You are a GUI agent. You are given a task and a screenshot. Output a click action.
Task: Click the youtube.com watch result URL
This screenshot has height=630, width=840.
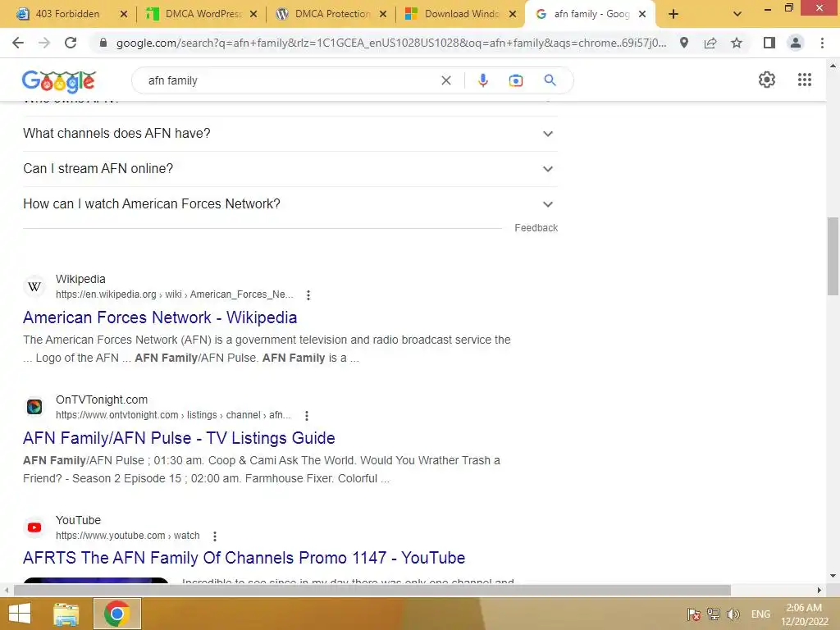[127, 536]
